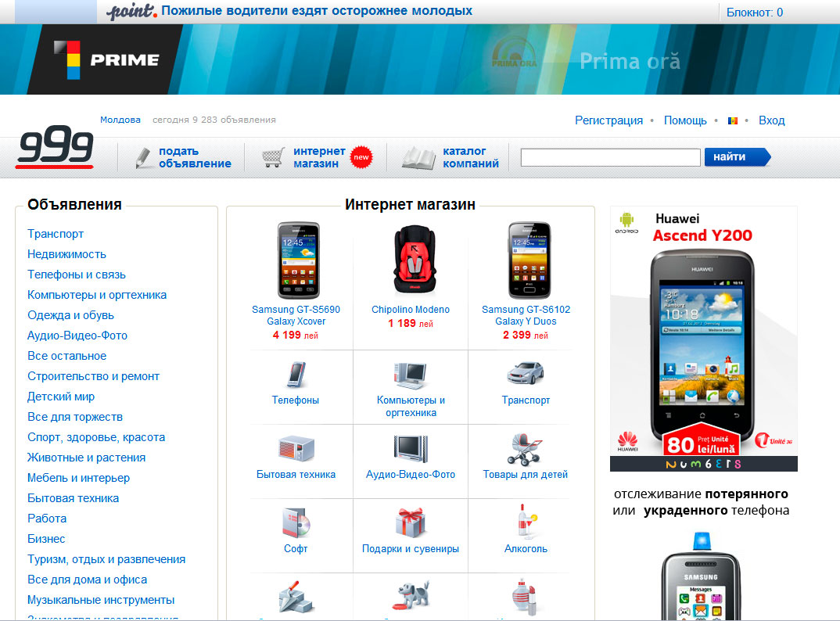Click the Подарки и сувениры shop label

(x=411, y=549)
